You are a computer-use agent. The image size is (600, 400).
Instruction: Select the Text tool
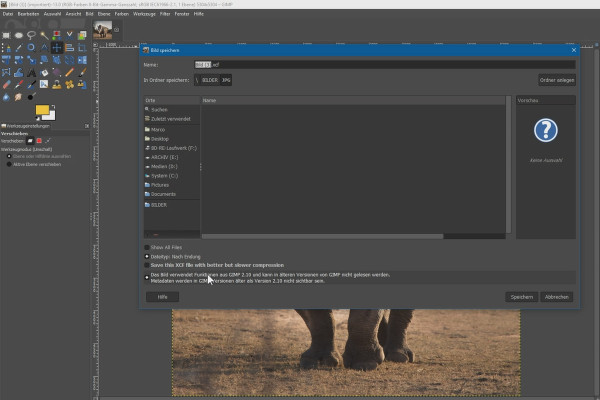pyautogui.click(x=31, y=72)
